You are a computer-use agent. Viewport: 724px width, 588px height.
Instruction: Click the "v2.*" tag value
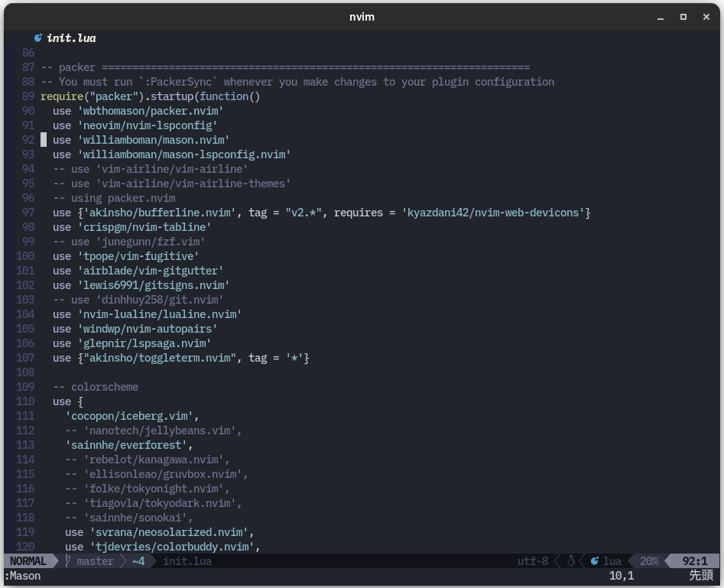[304, 213]
